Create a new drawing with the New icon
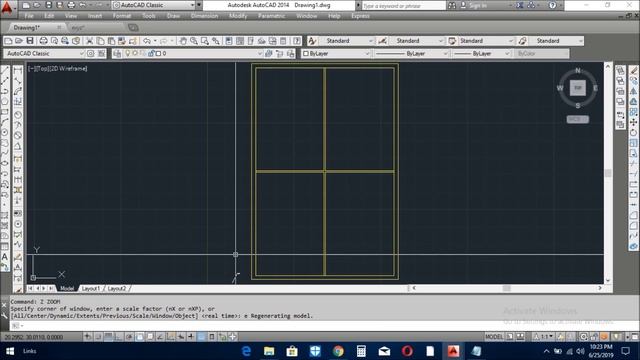Image resolution: width=640 pixels, height=360 pixels. coord(8,41)
